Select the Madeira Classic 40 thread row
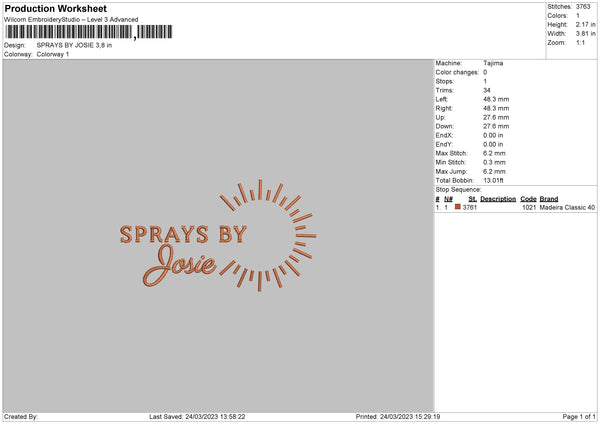600x424 pixels. click(x=566, y=207)
